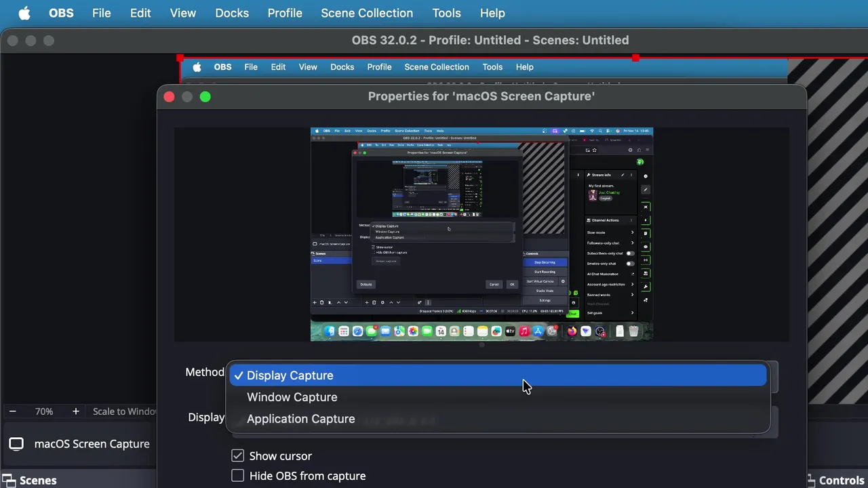Click the preview zoom out minus button
The width and height of the screenshot is (868, 488).
coord(12,411)
